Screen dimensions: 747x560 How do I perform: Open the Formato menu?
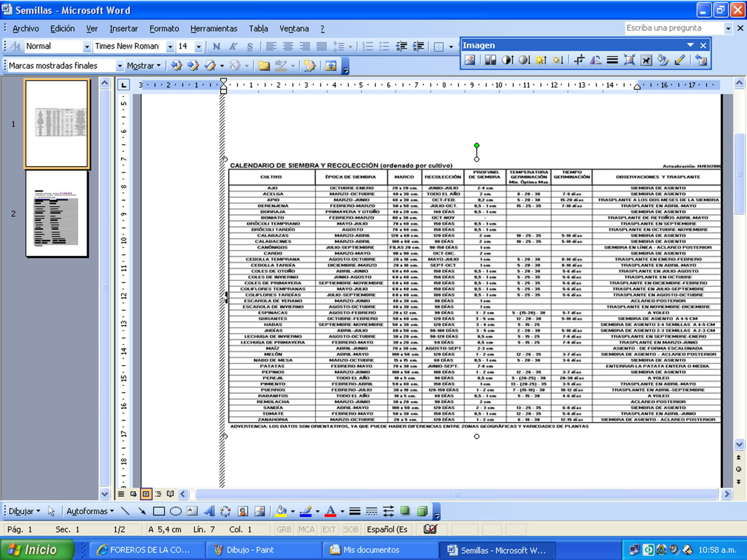[x=164, y=28]
